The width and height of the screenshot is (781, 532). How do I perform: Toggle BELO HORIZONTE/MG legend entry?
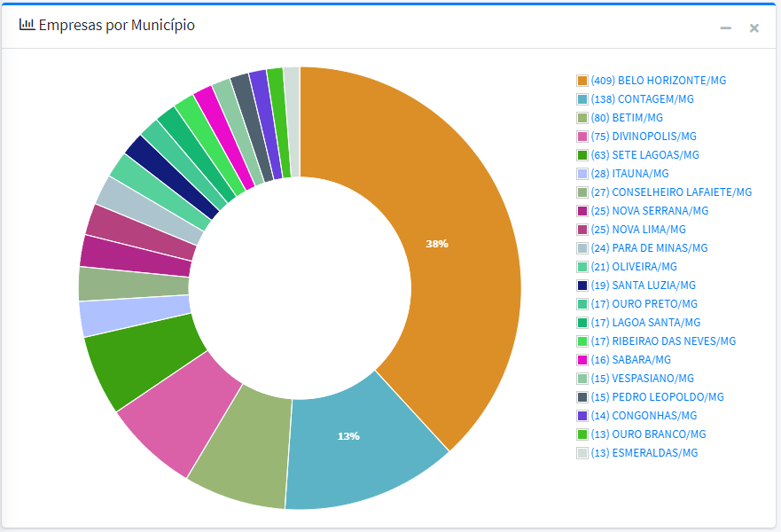tap(658, 81)
